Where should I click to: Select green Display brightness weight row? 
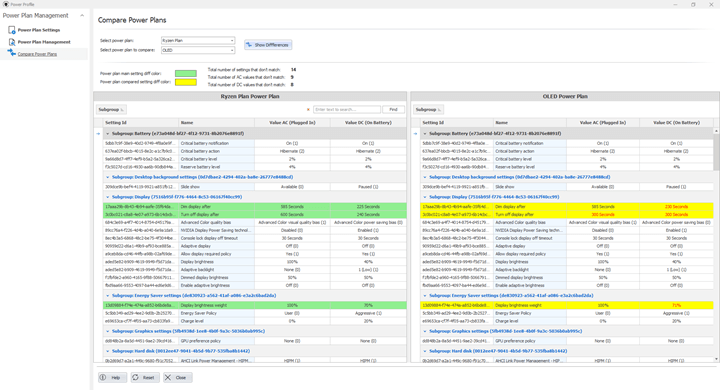(x=255, y=305)
